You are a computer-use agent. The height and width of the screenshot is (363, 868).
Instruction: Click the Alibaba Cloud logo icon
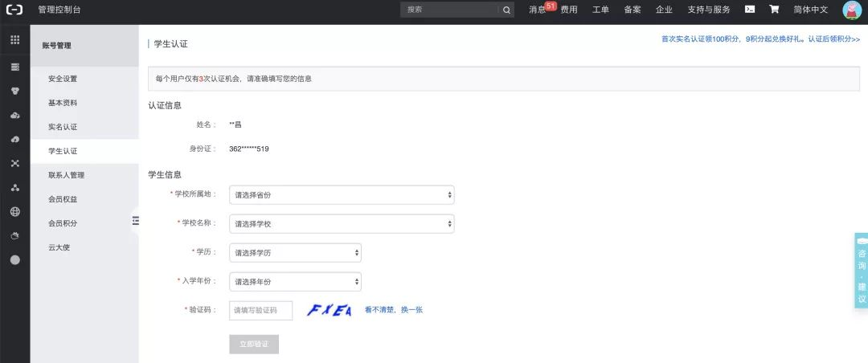tap(14, 10)
